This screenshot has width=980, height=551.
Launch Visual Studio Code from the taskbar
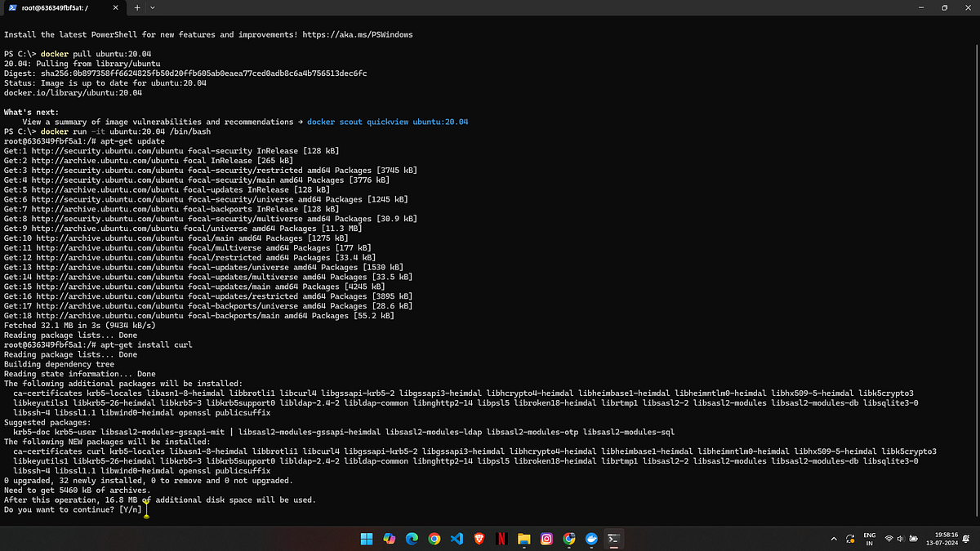(456, 539)
